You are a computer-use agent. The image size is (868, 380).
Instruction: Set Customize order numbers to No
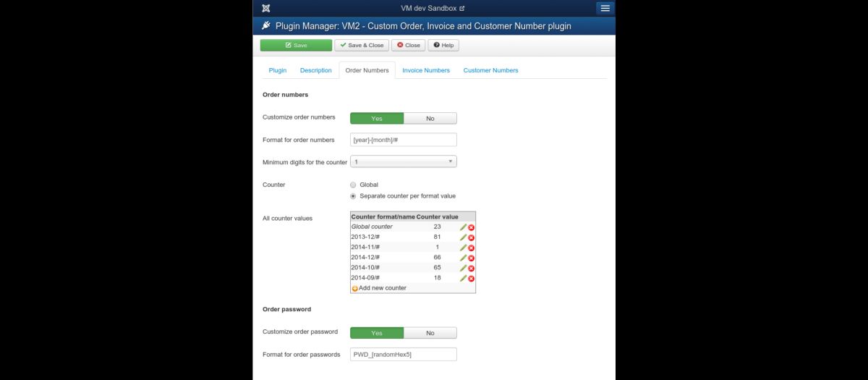tap(430, 118)
